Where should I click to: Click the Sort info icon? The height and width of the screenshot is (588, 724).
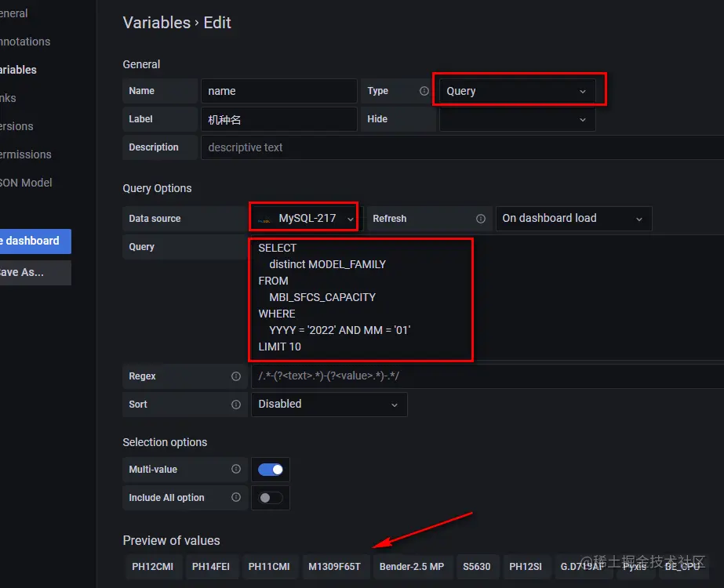(x=236, y=405)
